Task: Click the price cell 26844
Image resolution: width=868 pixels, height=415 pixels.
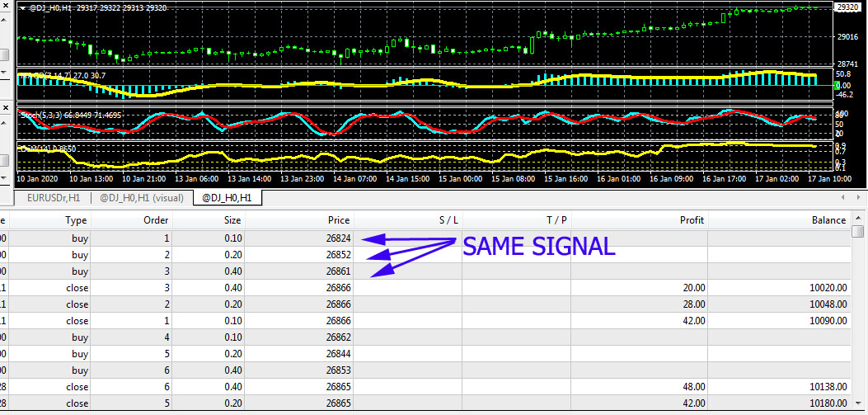Action: coord(338,353)
